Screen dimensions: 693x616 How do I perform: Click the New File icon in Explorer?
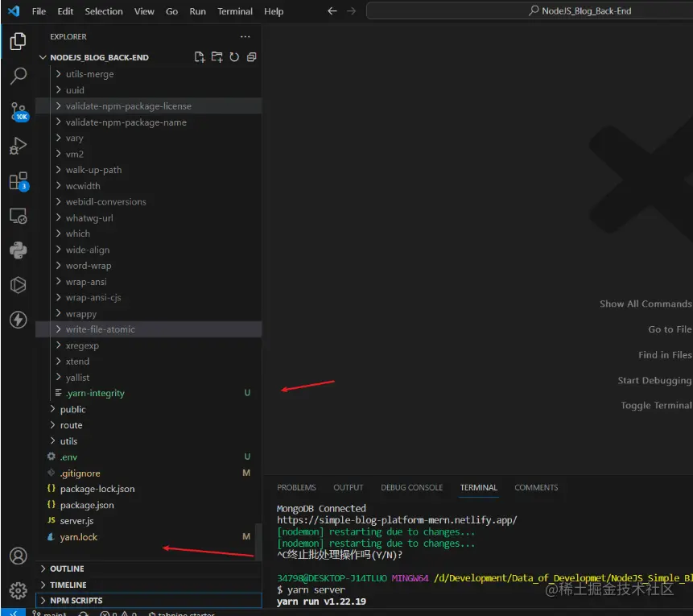(x=200, y=57)
